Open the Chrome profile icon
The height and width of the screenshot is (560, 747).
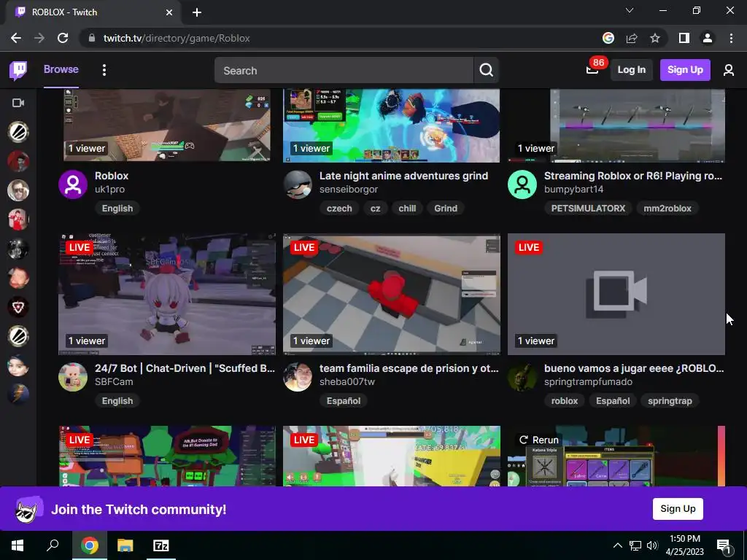(708, 38)
